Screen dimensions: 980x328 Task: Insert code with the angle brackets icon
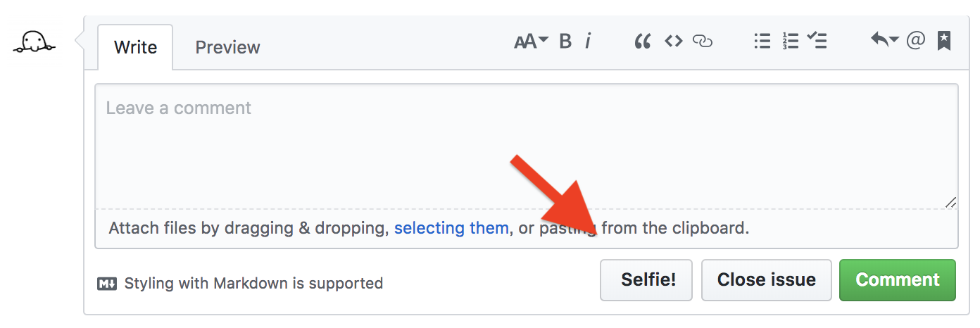(x=674, y=42)
